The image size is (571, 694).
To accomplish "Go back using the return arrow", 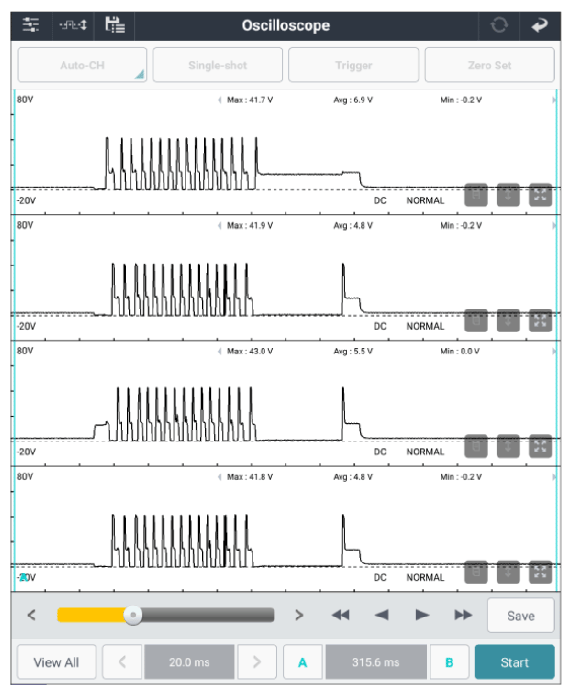I will click(540, 25).
